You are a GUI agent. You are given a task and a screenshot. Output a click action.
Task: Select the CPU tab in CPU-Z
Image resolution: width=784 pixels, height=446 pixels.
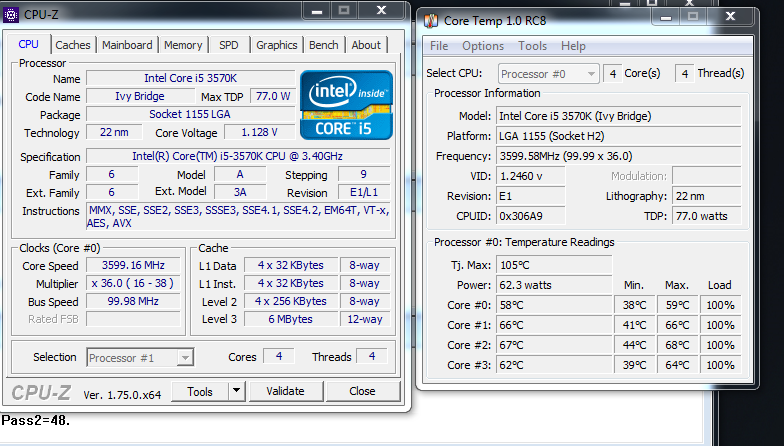(28, 44)
